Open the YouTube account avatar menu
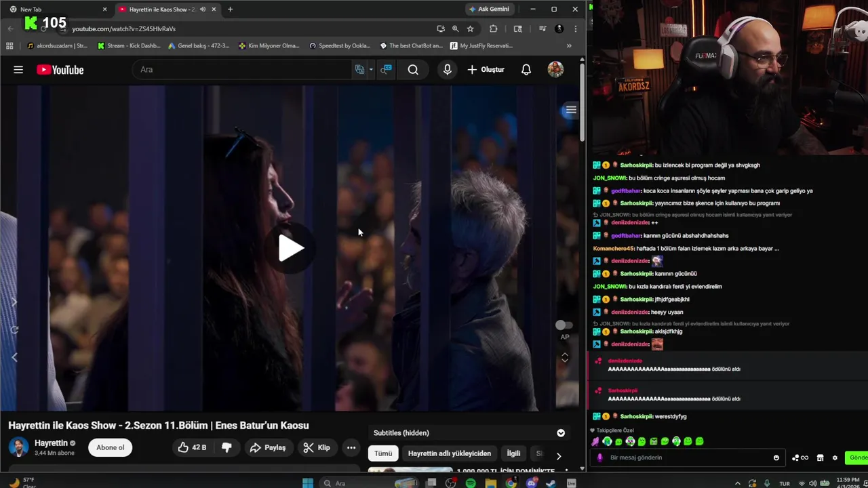 click(555, 70)
